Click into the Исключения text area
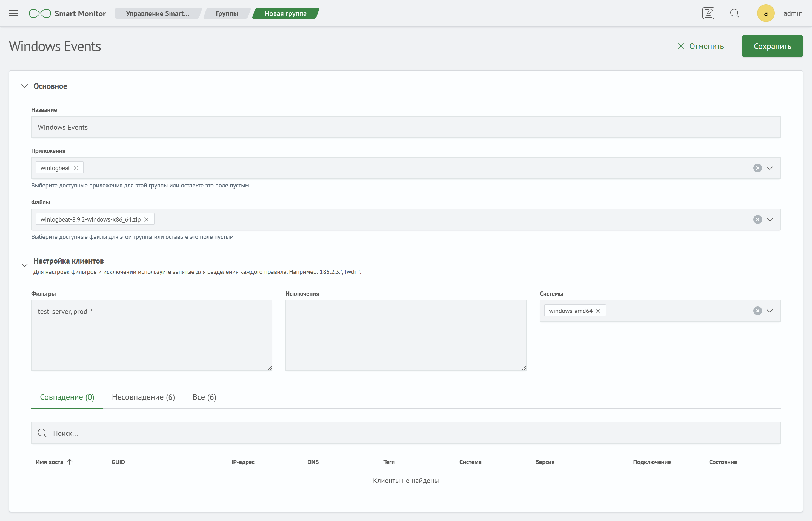The image size is (812, 521). pyautogui.click(x=406, y=335)
